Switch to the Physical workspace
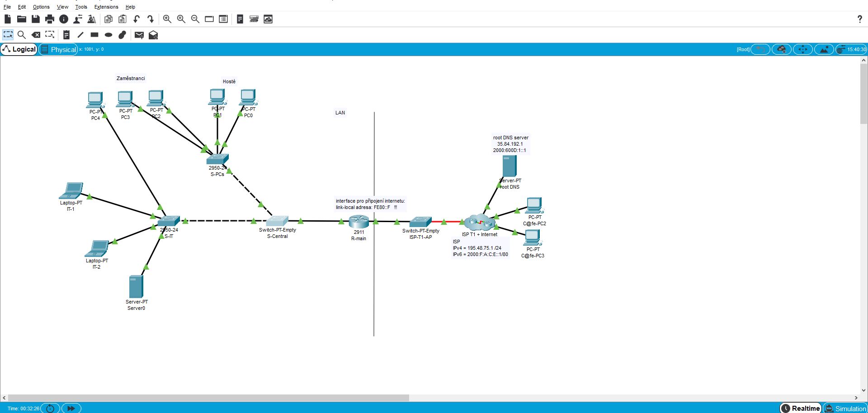This screenshot has width=868, height=413. (x=58, y=49)
